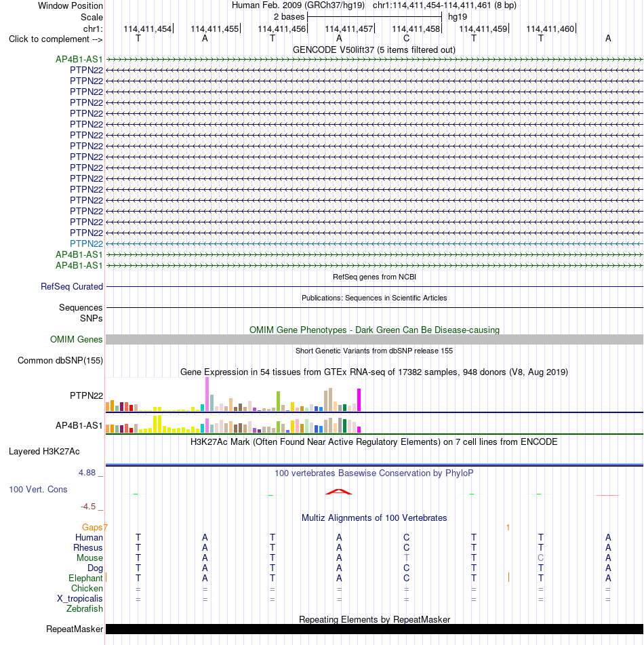This screenshot has height=645, width=644.
Task: Click the orange Gaps row label
Action: coord(92,527)
